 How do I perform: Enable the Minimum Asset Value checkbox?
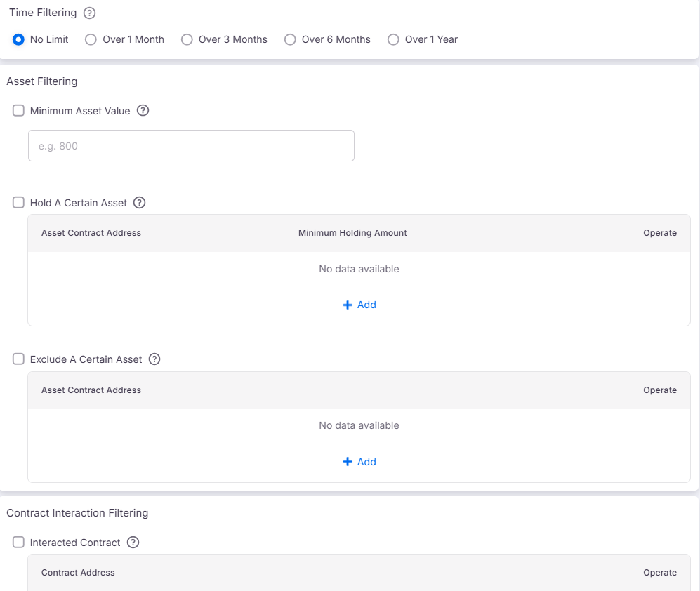[x=19, y=110]
